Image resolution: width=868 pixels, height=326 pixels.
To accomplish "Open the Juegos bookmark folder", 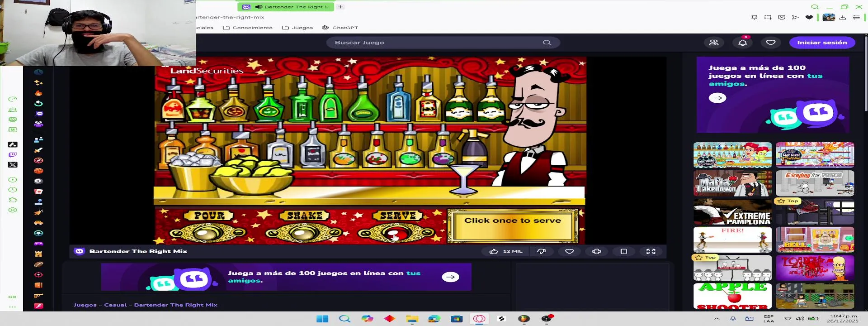I will click(x=297, y=28).
